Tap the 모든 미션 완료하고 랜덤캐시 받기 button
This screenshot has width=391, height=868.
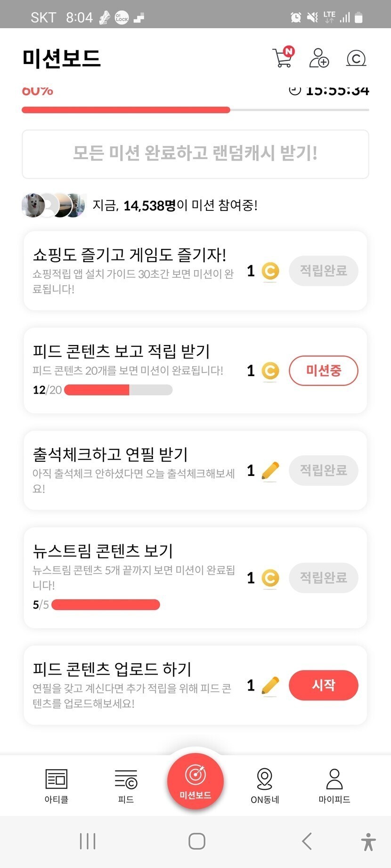[x=195, y=154]
